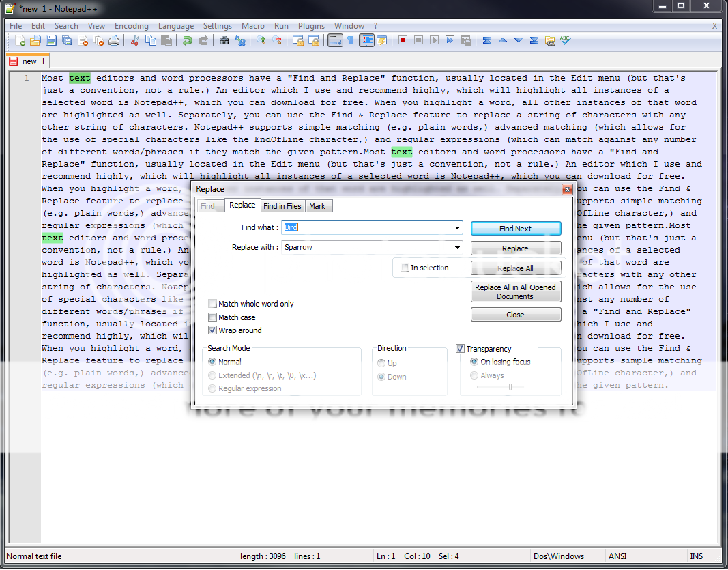Open the Macro menu
Screen dimensions: 728x570
[x=253, y=26]
